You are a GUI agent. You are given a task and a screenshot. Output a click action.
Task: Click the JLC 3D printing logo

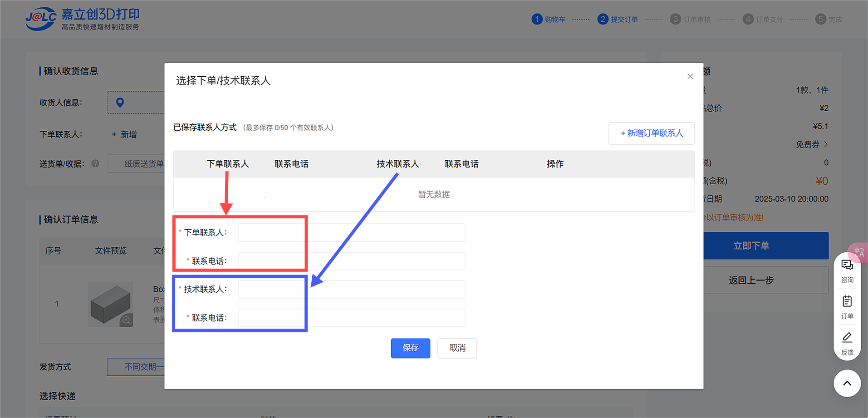(x=82, y=20)
